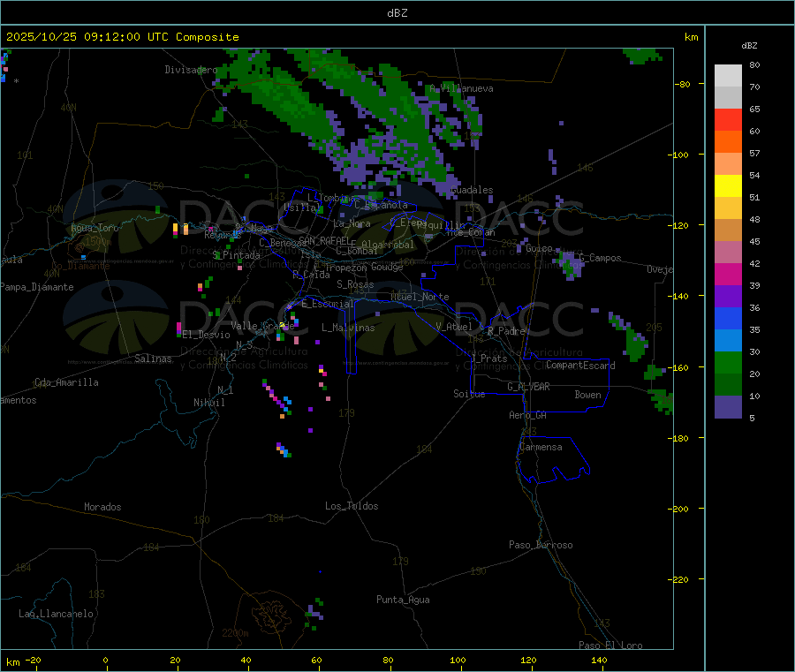Click the Valle_Grande location label

pos(262,326)
